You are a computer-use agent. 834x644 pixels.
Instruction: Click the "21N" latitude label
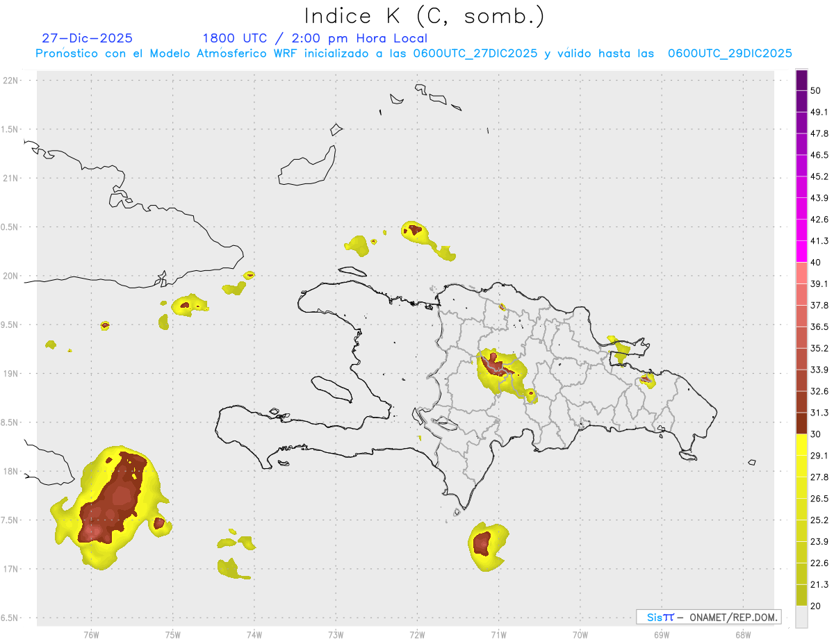coord(10,178)
